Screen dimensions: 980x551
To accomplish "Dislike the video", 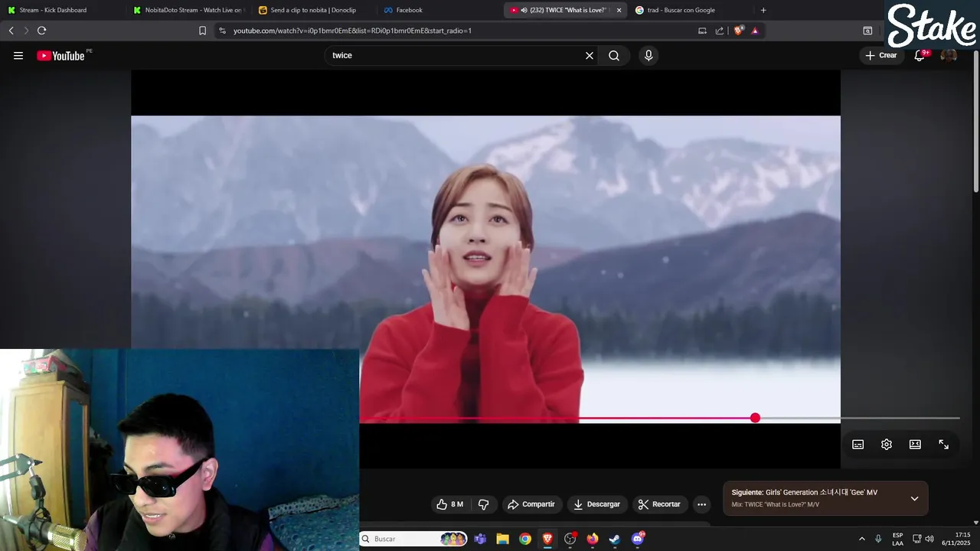I will 483,504.
